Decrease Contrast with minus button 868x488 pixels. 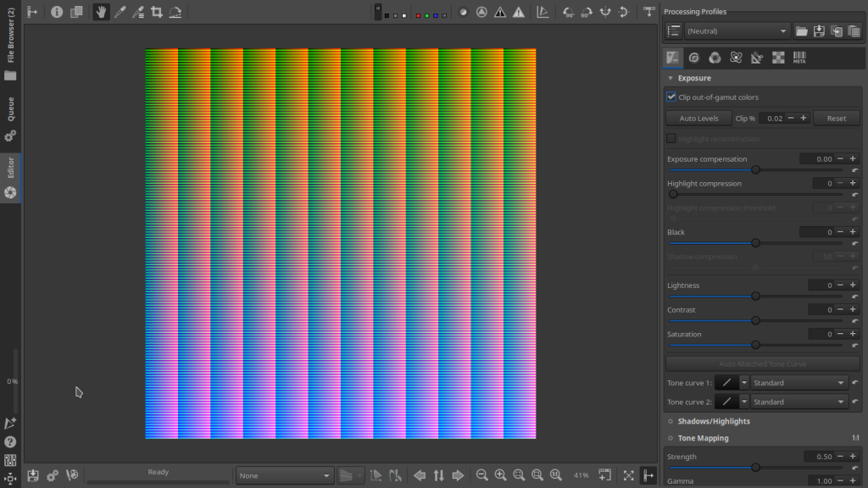pos(840,309)
